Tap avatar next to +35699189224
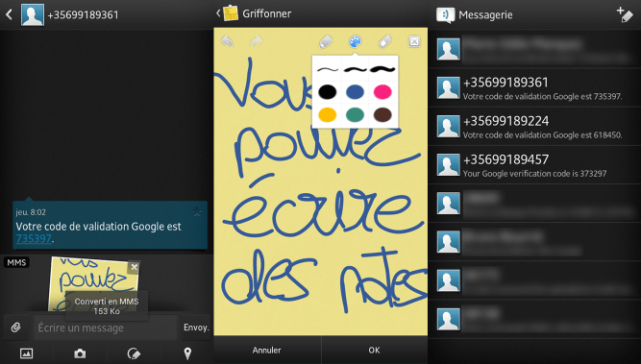The height and width of the screenshot is (364, 641). pos(448,126)
